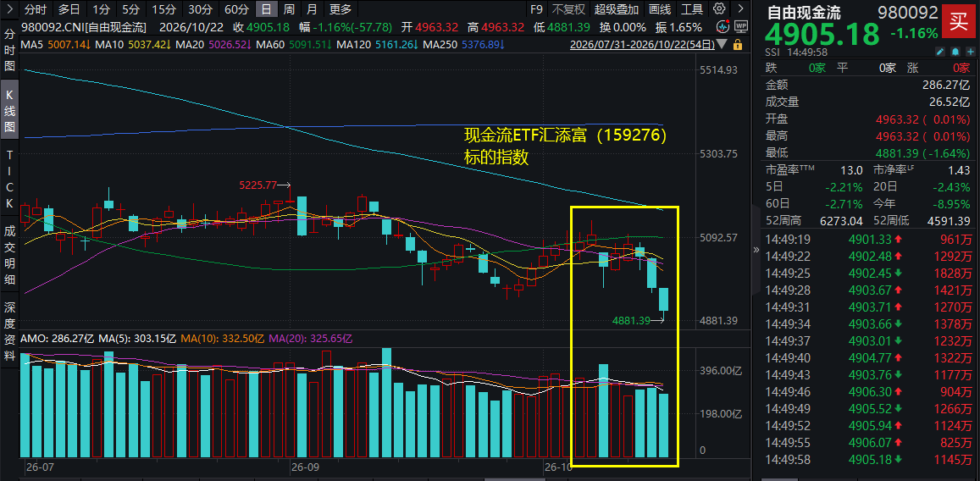
Task: Open the 不复权 adjustment dropdown
Action: click(x=568, y=9)
